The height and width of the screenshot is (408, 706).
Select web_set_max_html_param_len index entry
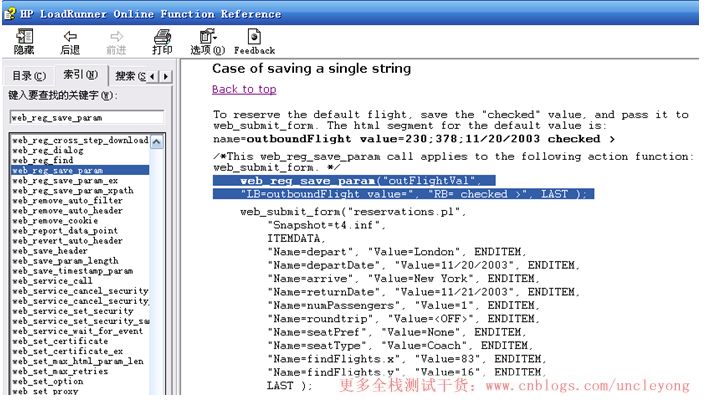point(77,361)
